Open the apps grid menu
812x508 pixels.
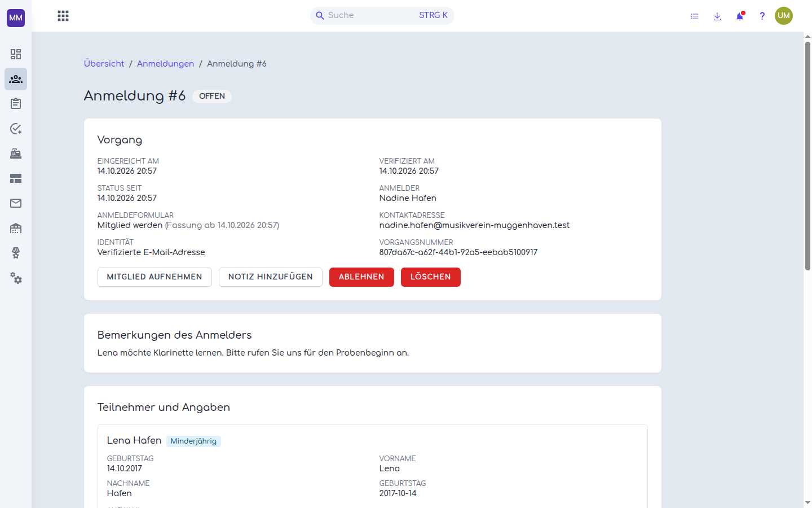click(63, 16)
